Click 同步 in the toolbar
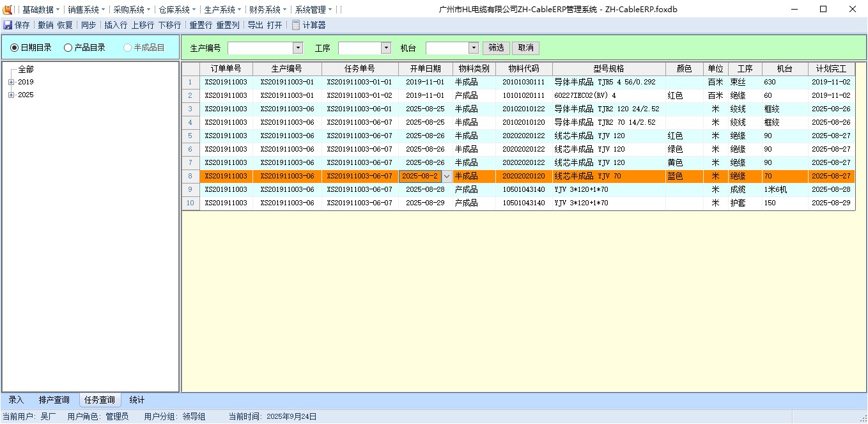 pos(88,25)
